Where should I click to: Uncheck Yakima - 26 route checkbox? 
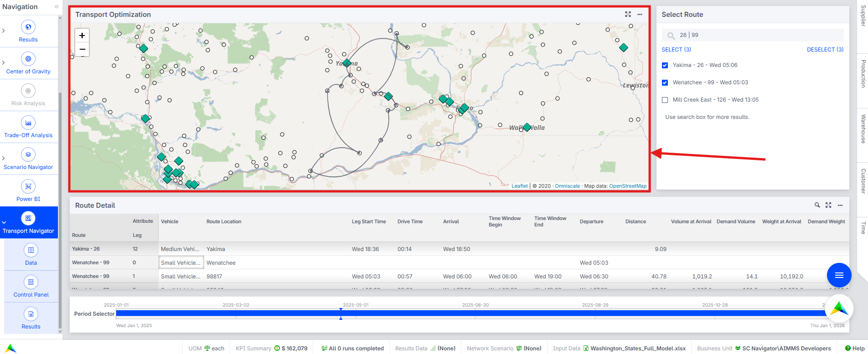point(665,66)
